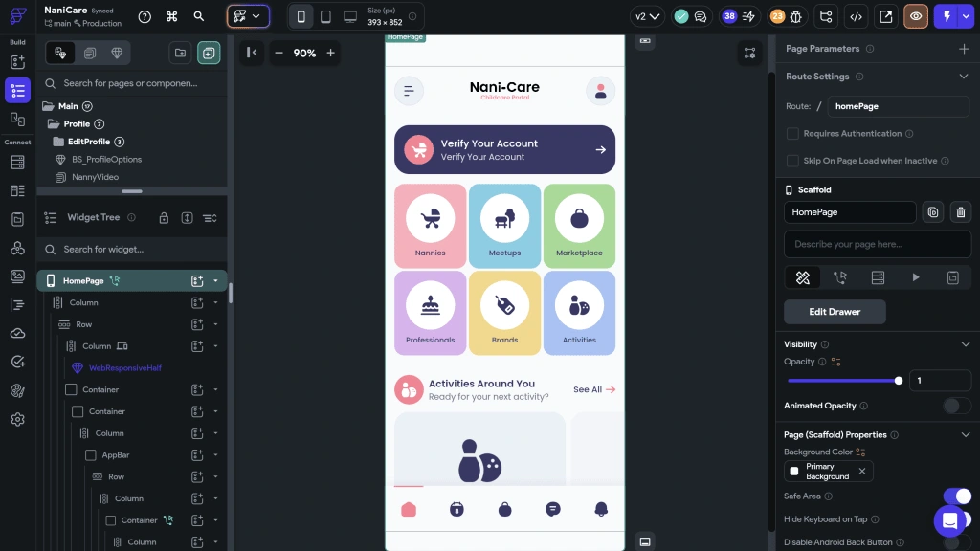Check Skip On Page Load when Inactive
Screen dimensions: 980x551
792,161
